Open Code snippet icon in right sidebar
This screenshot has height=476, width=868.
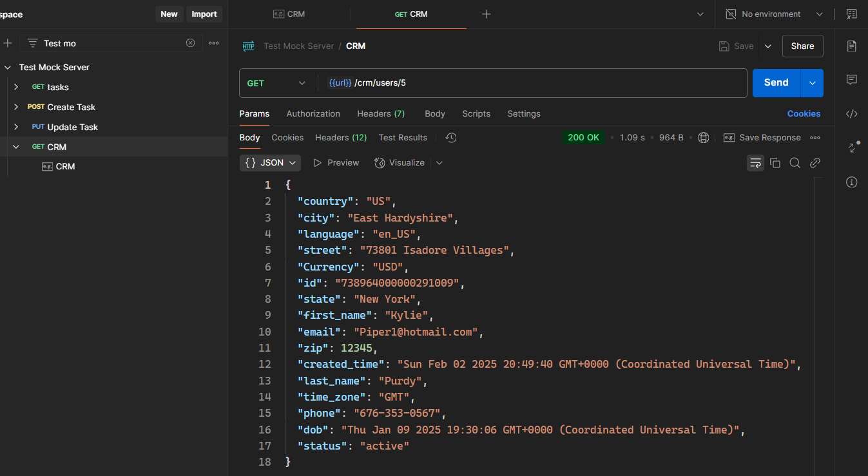tap(852, 114)
